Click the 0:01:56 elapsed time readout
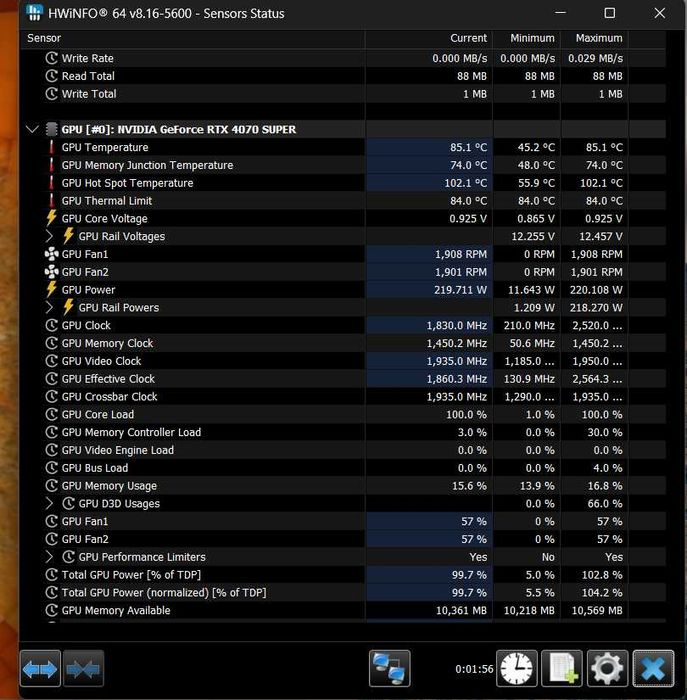687x700 pixels. 474,669
